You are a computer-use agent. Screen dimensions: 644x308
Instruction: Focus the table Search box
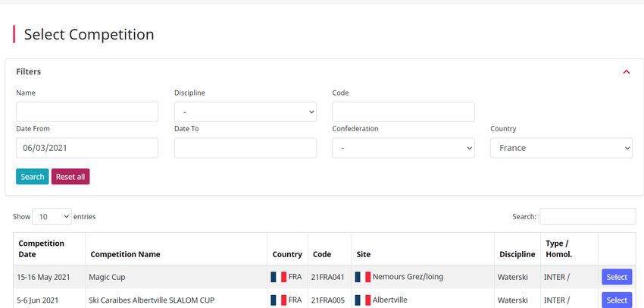[x=587, y=216]
